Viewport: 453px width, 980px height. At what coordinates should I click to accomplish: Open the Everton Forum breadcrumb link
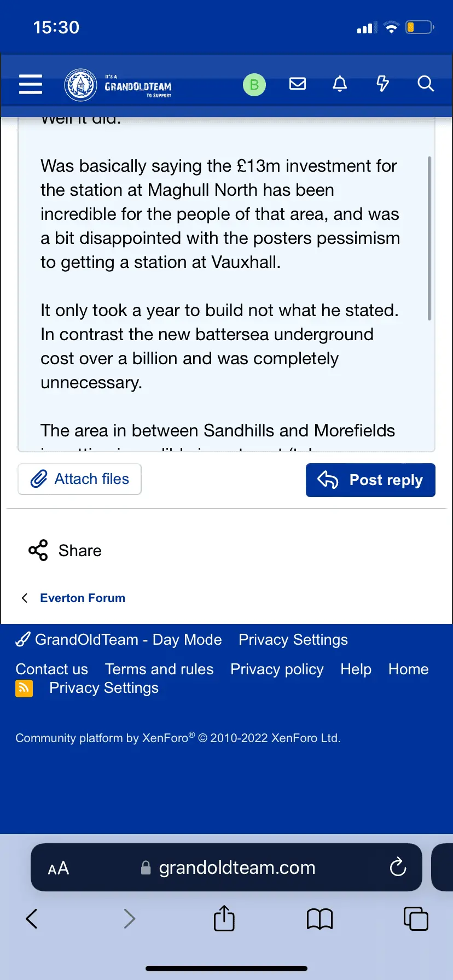click(x=83, y=598)
